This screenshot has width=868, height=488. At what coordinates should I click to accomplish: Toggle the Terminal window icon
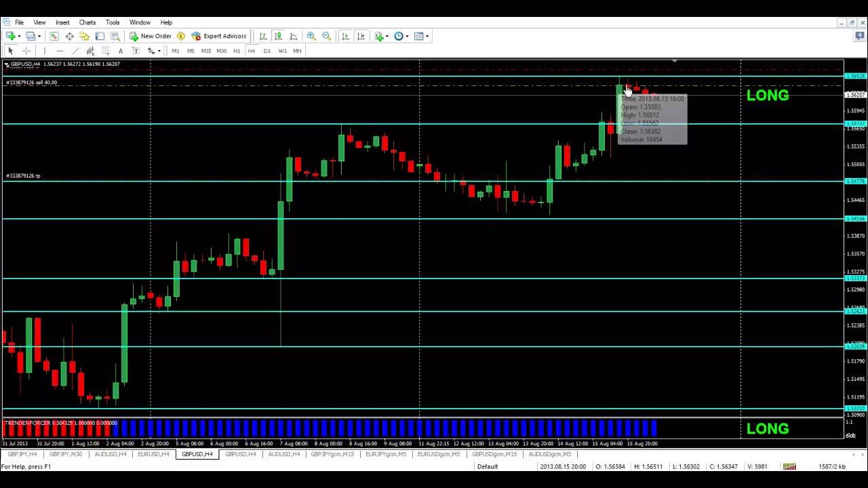point(100,36)
